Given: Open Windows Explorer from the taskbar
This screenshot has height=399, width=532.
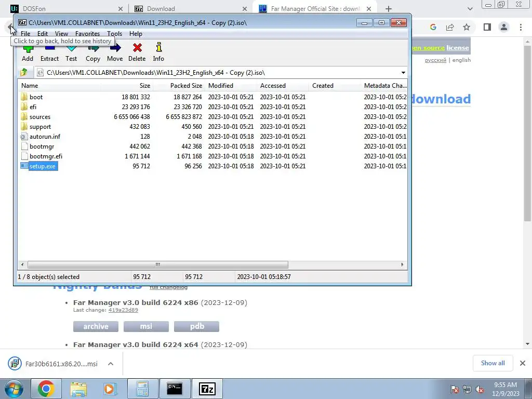Looking at the screenshot, I should tap(78, 389).
